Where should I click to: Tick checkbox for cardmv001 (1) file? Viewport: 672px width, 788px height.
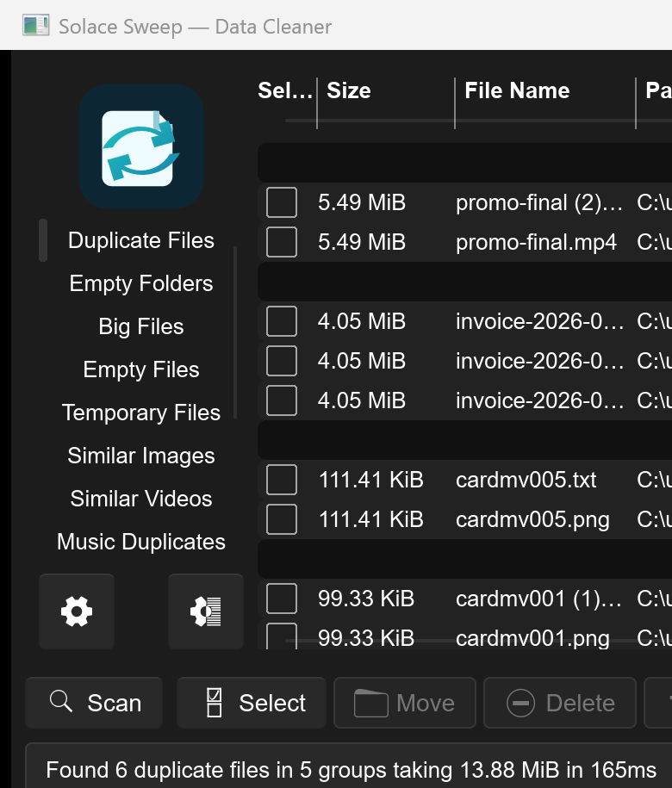tap(282, 599)
